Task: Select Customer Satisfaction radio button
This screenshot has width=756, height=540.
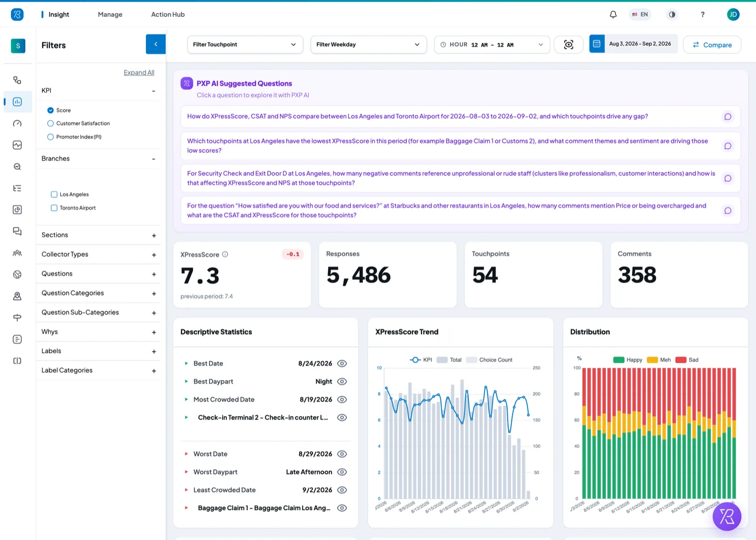Action: pyautogui.click(x=50, y=123)
